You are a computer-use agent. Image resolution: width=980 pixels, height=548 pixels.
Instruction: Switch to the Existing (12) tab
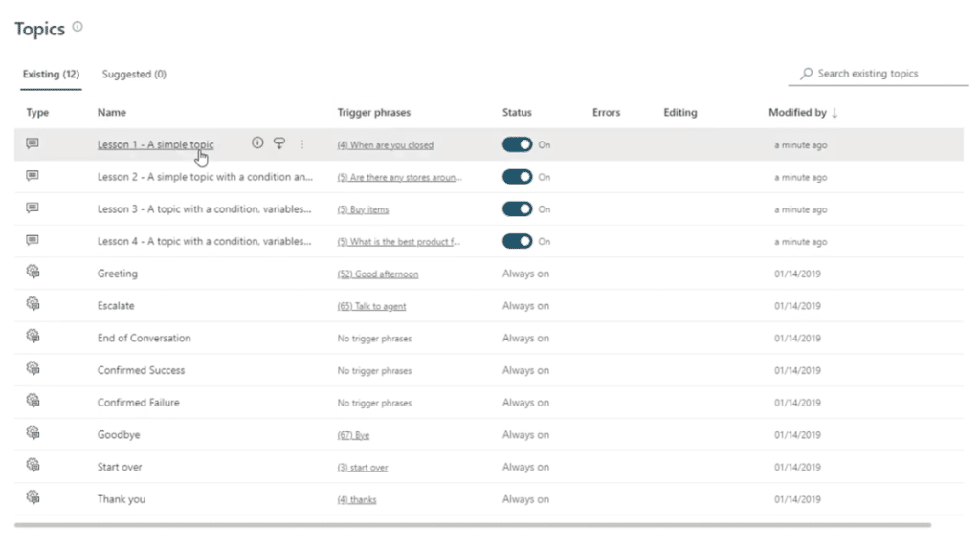(x=52, y=74)
